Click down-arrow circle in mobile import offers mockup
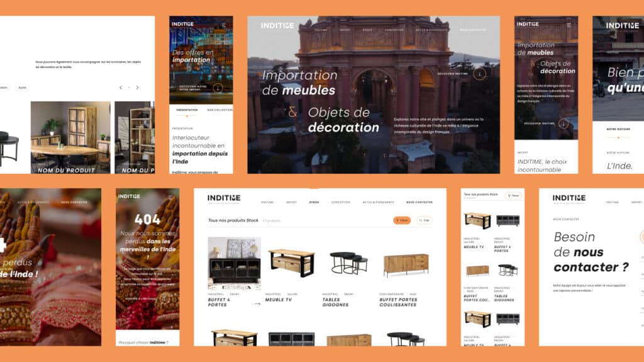Image resolution: width=644 pixels, height=362 pixels. click(218, 88)
